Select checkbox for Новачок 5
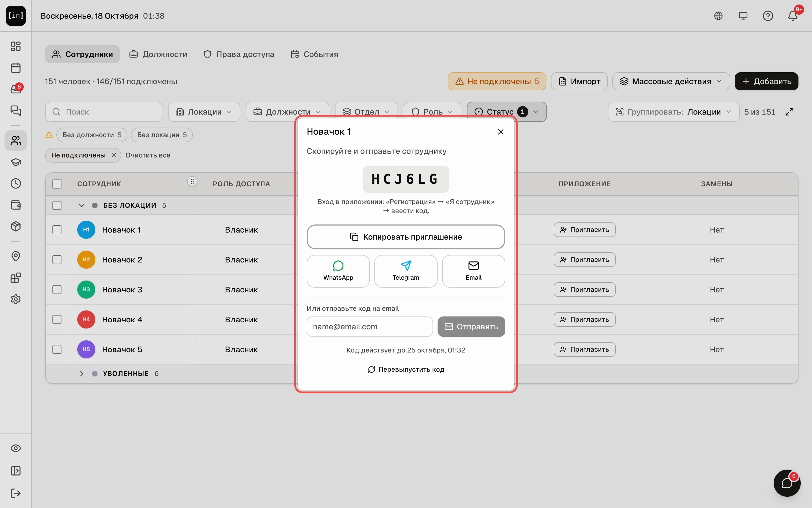The image size is (812, 508). point(57,349)
